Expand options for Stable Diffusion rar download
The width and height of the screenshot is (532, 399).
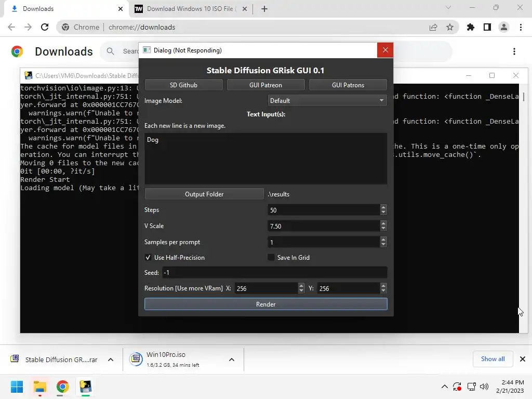click(111, 360)
